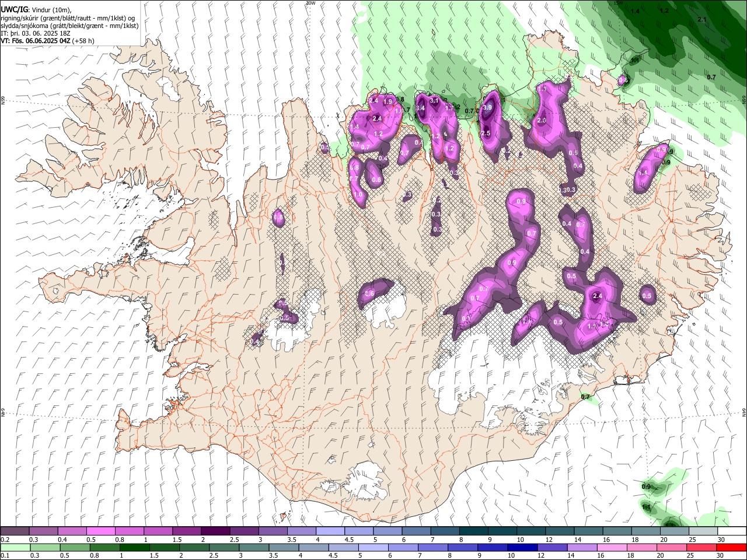Click the valid time 'VT: Fös. 06.06.2025 04Z'
Viewport: 747px width, 560px height.
point(36,41)
